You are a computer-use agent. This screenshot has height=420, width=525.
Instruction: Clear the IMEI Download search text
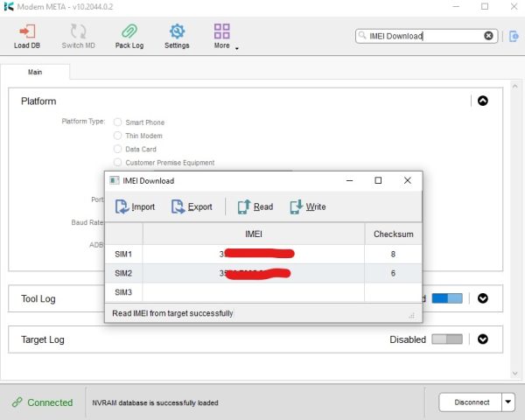pyautogui.click(x=488, y=36)
